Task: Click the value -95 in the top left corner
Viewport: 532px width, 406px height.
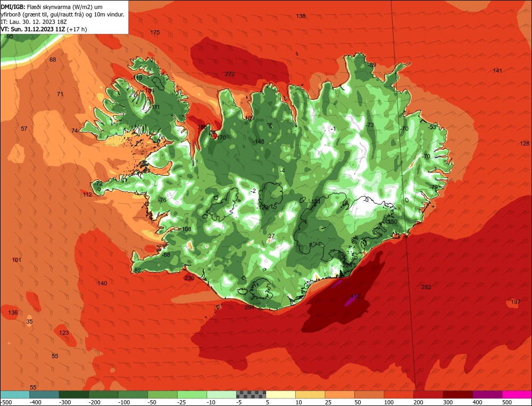Action: [x=9, y=36]
